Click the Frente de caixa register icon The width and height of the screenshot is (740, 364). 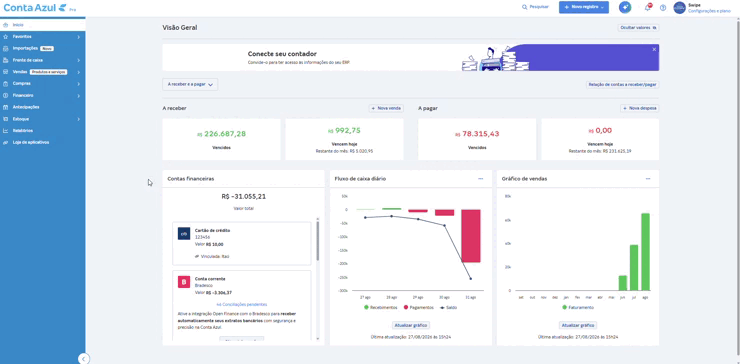[5, 60]
